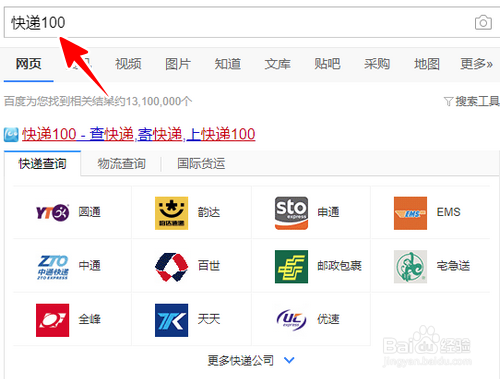Click the 搜索工具 link
Image resolution: width=500 pixels, height=379 pixels.
click(x=477, y=101)
